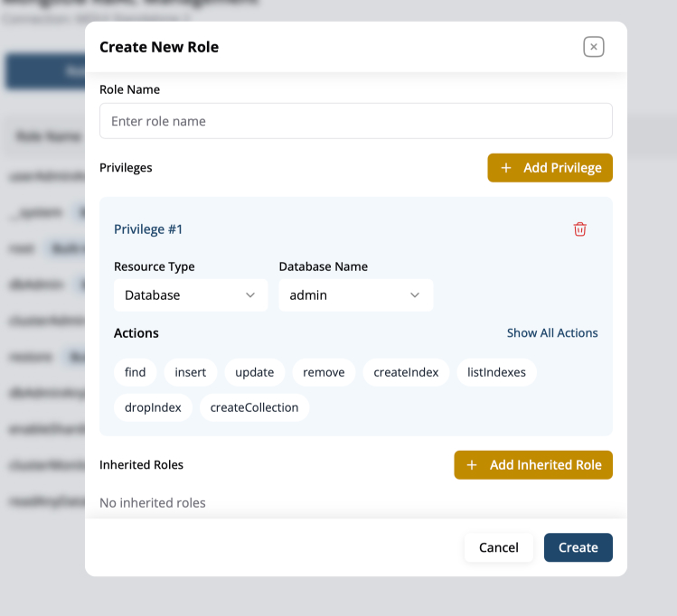Click the Add Inherited Role button label
The image size is (677, 616).
[x=545, y=465]
